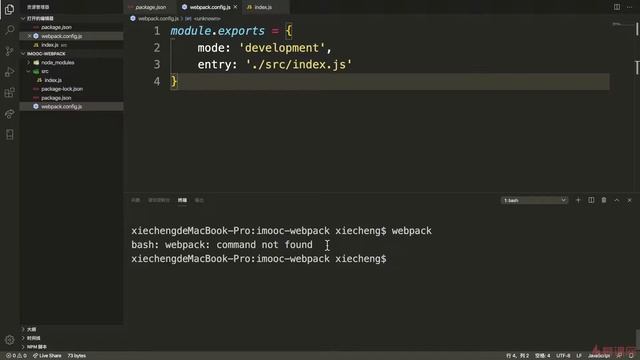The width and height of the screenshot is (640, 360).
Task: Click the spaces indentation status item
Action: tap(542, 356)
